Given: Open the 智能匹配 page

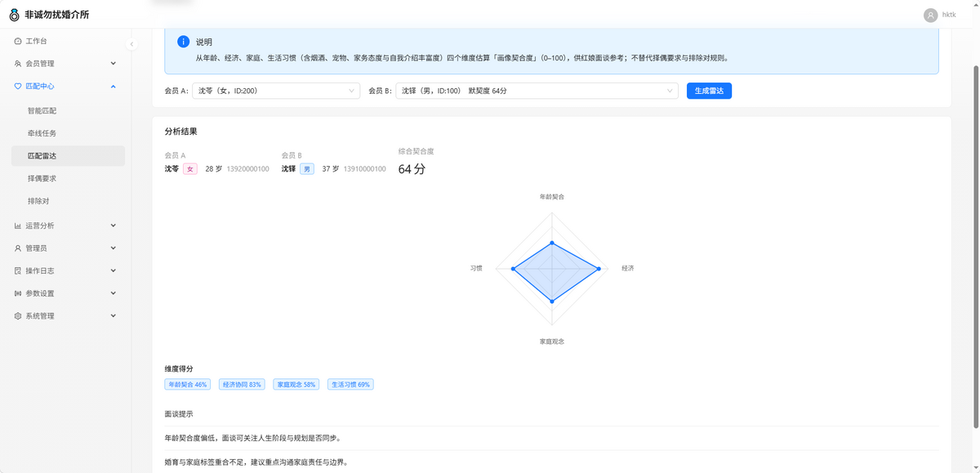Looking at the screenshot, I should (x=68, y=110).
